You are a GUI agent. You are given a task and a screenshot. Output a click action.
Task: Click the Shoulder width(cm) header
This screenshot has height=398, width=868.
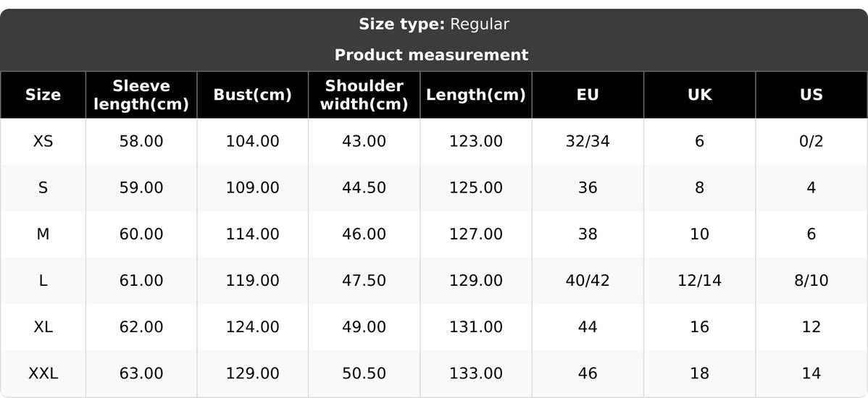pos(364,95)
